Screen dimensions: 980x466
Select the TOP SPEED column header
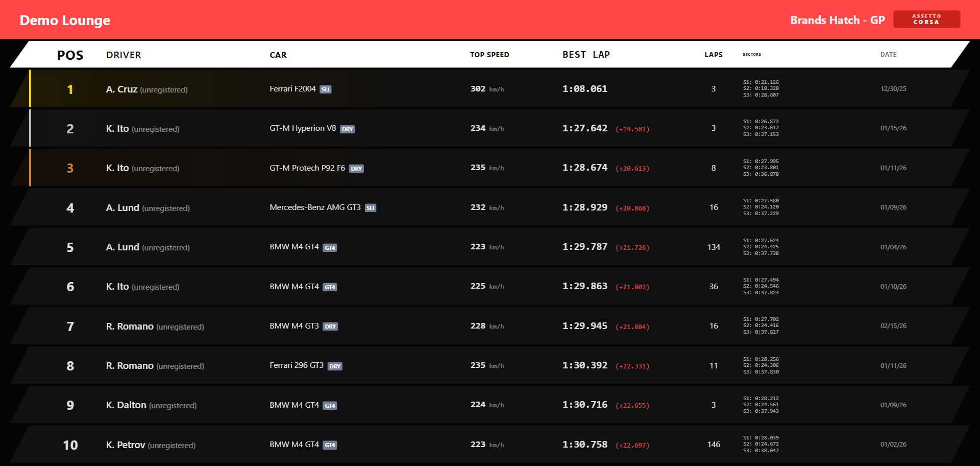pos(489,55)
